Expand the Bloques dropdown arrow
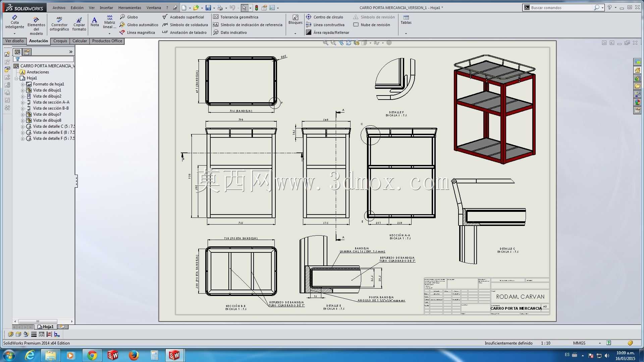The image size is (644, 362). click(x=295, y=34)
